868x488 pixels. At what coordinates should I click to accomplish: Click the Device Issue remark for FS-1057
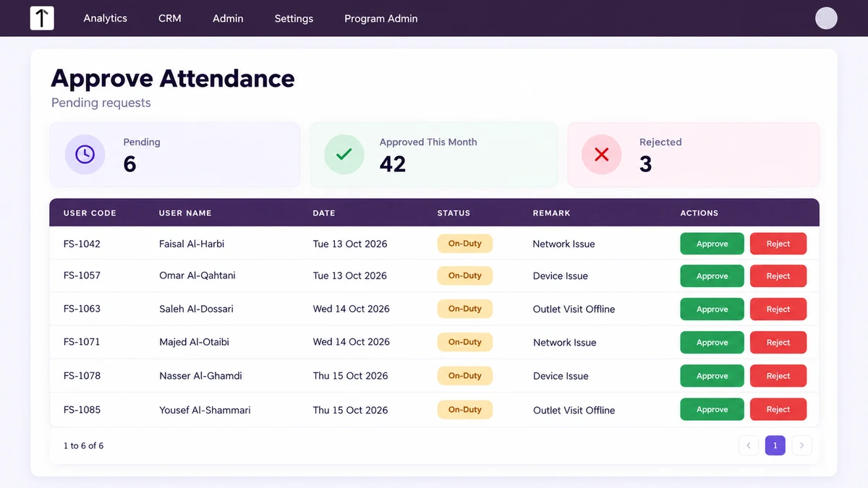561,275
